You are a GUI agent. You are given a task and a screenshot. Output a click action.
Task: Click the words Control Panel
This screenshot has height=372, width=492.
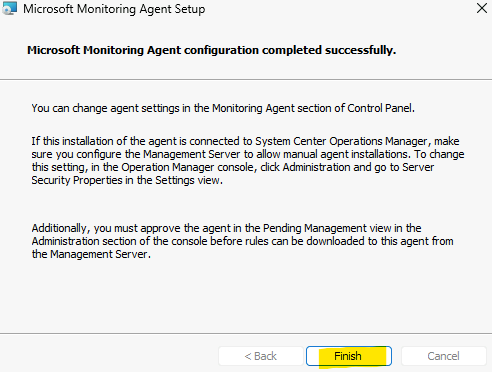(380, 108)
